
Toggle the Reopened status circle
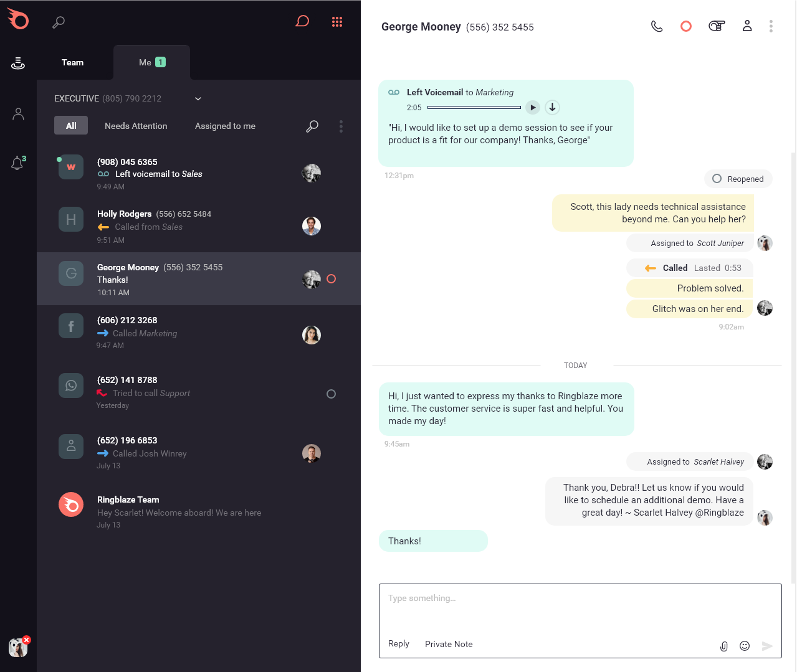tap(717, 179)
